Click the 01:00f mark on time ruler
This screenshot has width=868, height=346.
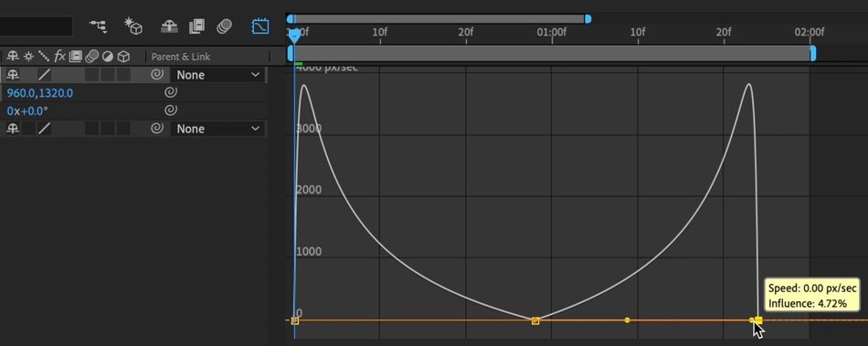coord(552,33)
